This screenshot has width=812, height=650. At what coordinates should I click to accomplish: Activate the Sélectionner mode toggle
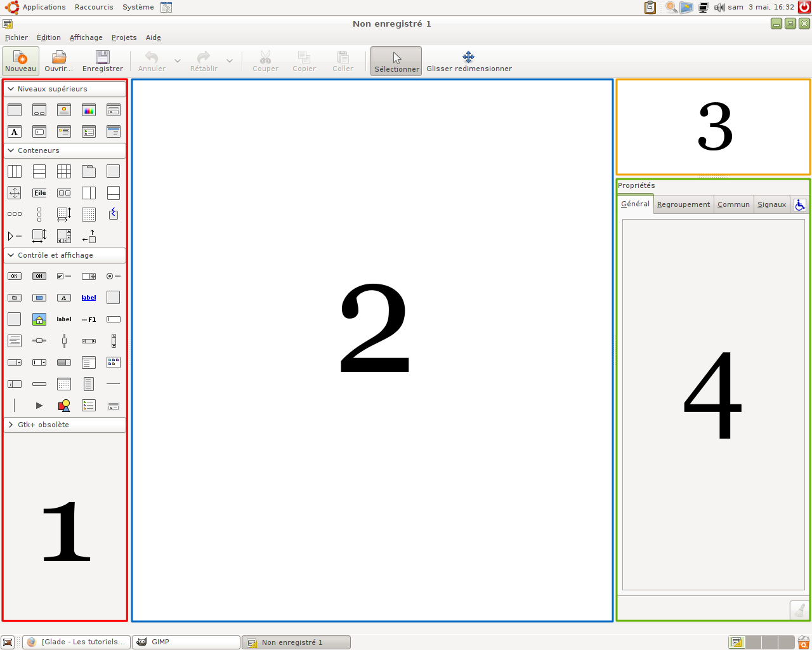pos(396,62)
